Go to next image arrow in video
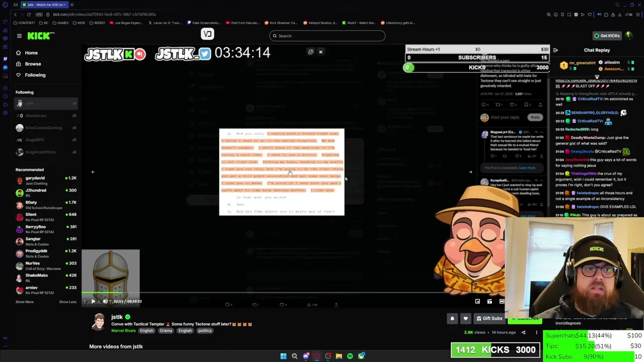644x362 pixels. (470, 172)
